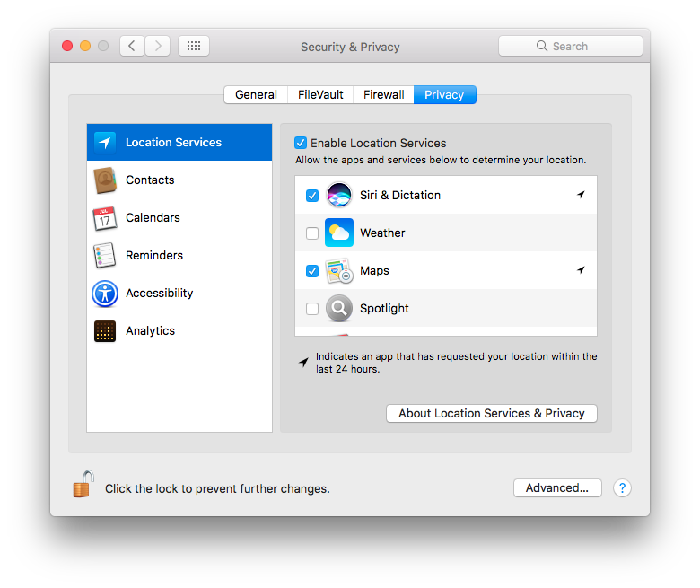The width and height of the screenshot is (700, 588).
Task: Select Analytics in the privacy list
Action: pyautogui.click(x=179, y=331)
